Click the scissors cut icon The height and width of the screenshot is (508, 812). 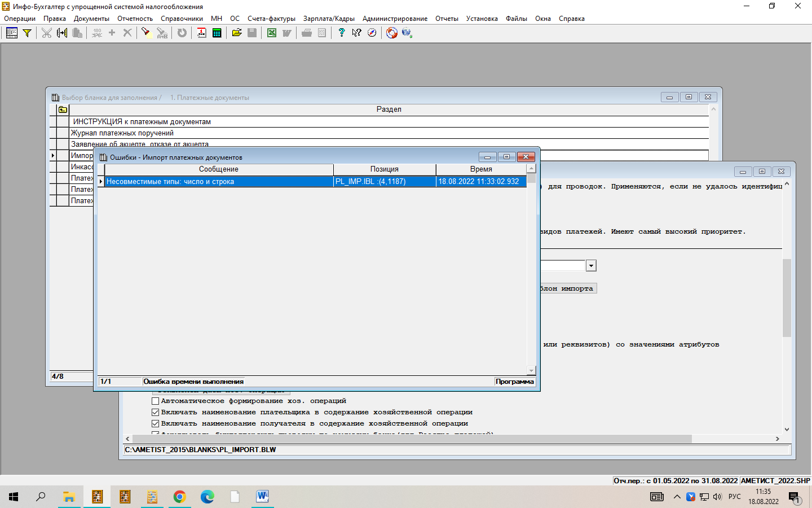(47, 33)
